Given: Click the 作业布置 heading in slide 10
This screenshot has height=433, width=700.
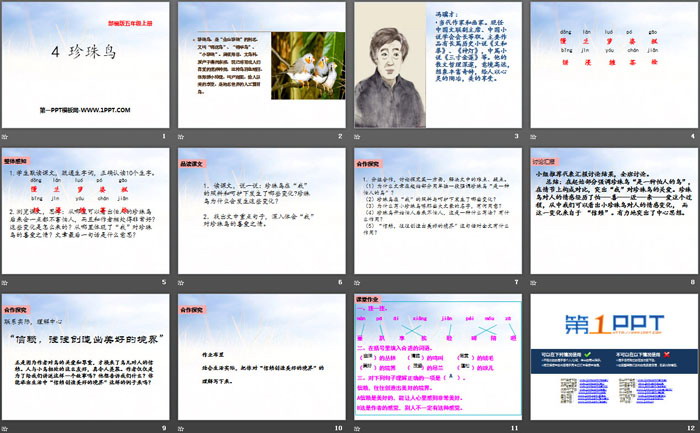Looking at the screenshot, I should click(x=213, y=355).
